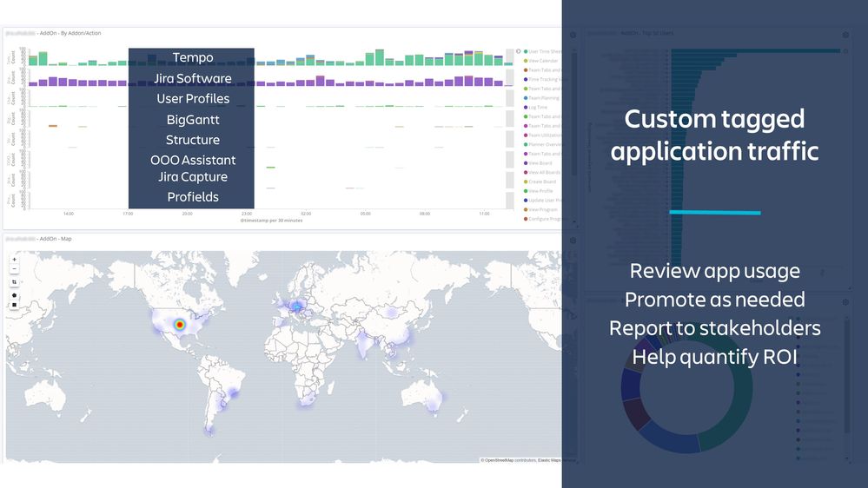This screenshot has width=868, height=488.
Task: Select Planner Overview legend entry
Action: tap(542, 144)
